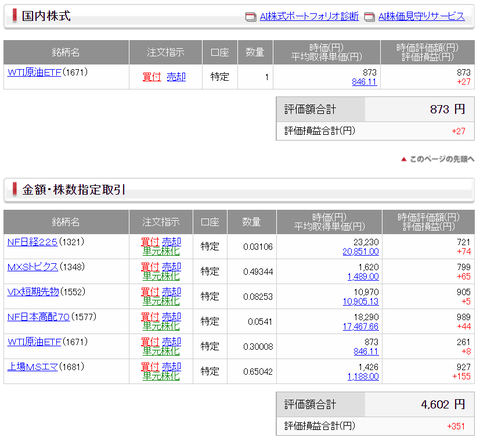This screenshot has height=441, width=480.
Task: Click 単元株化 for WTI原油ETF row
Action: pos(161,351)
